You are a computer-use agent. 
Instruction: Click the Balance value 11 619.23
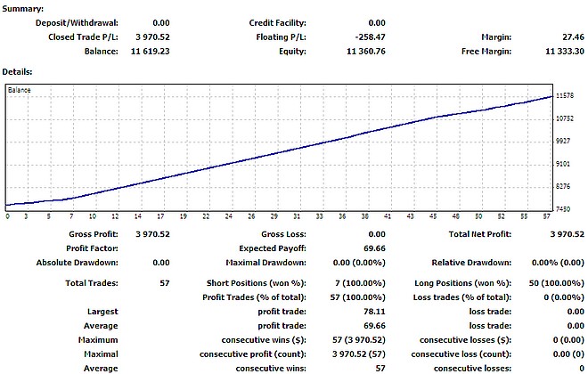[x=150, y=52]
